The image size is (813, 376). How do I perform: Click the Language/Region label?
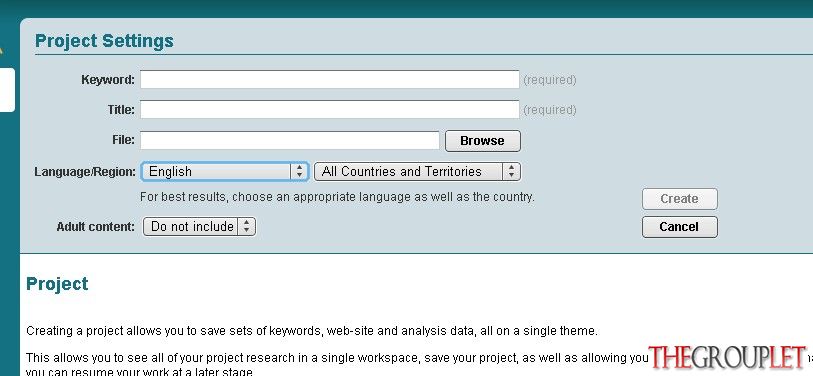[x=85, y=172]
